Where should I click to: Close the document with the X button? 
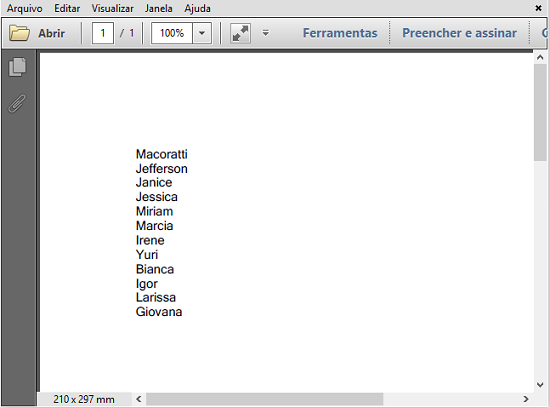tap(538, 8)
